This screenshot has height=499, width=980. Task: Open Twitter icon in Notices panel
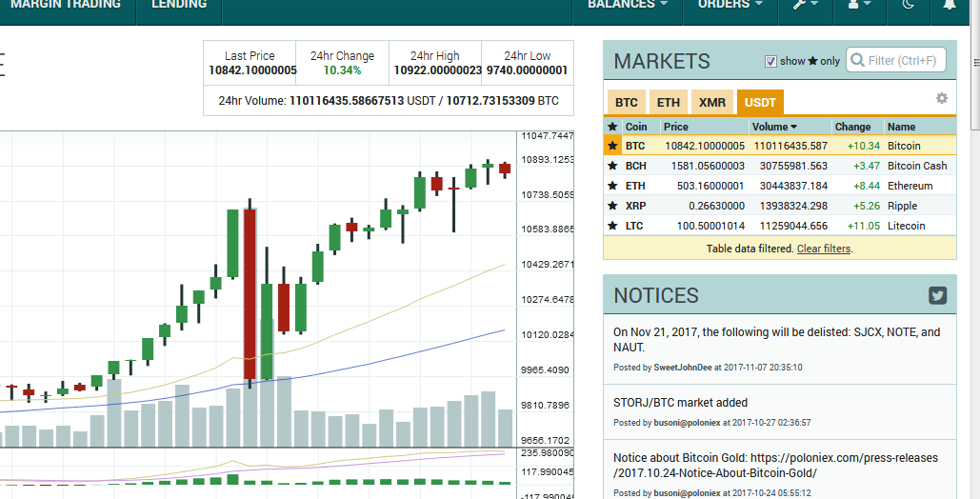[937, 295]
